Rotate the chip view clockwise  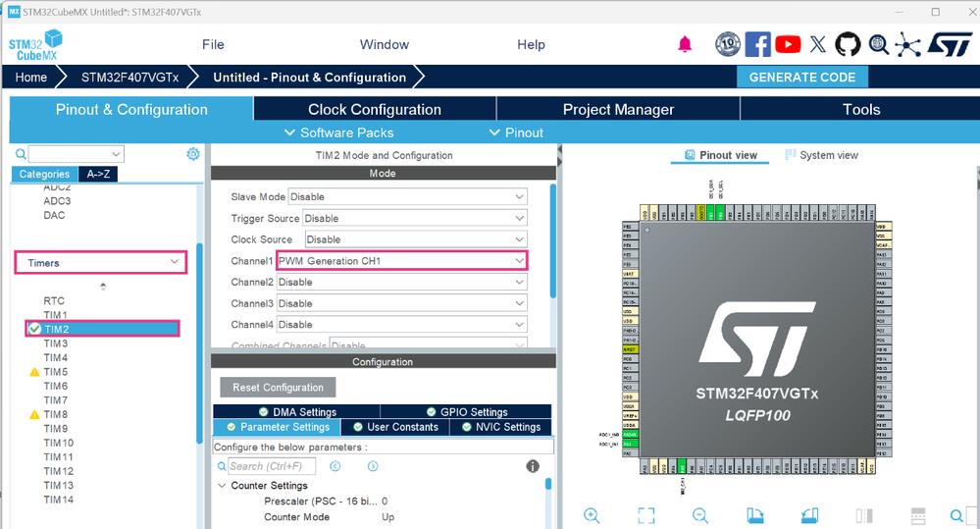point(755,515)
